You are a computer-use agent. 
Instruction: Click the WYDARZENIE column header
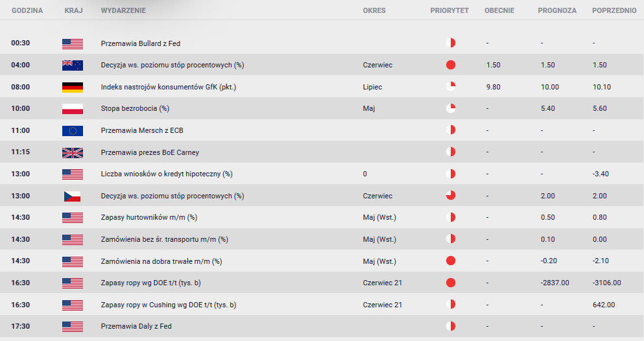[x=123, y=10]
